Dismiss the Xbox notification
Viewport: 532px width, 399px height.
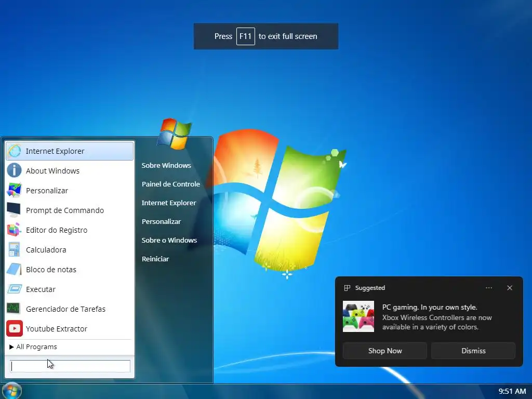[x=473, y=351]
